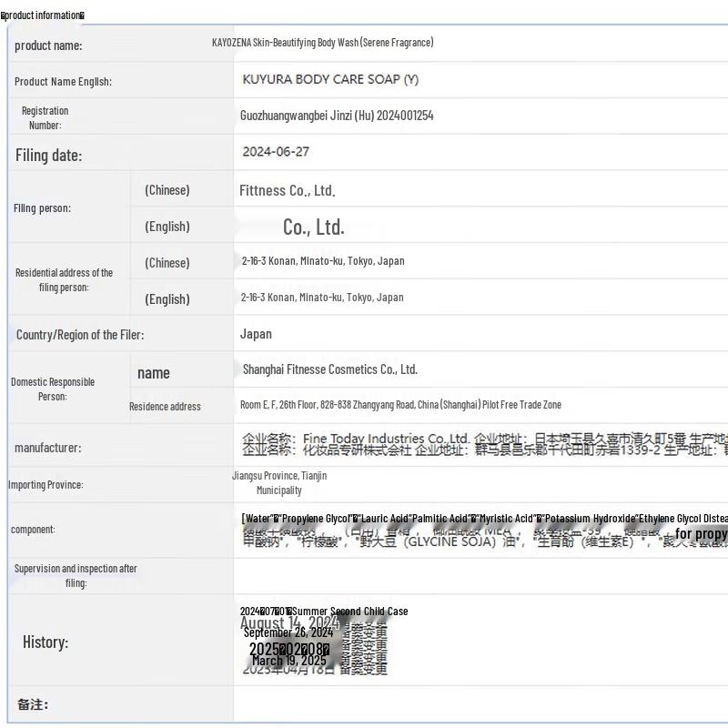Open the March 19, 2025 history entry
The image size is (728, 728).
pos(288,661)
